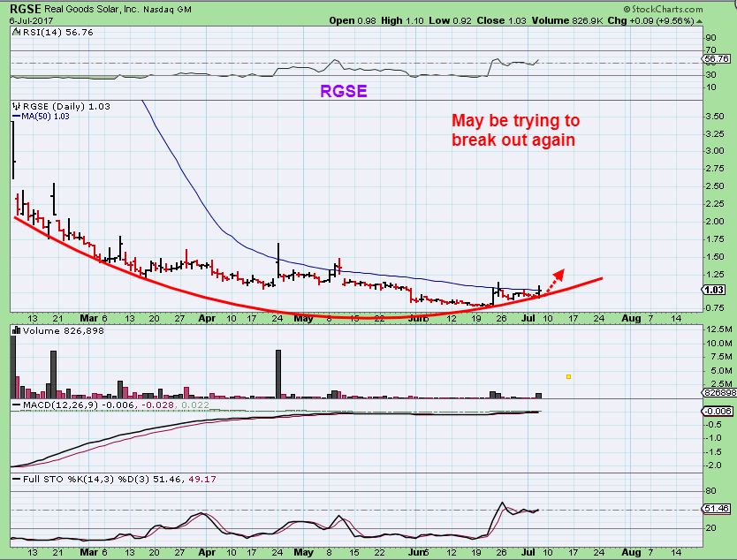Click the 56.76 RSI value tag on scale
This screenshot has width=737, height=560.
coord(717,58)
